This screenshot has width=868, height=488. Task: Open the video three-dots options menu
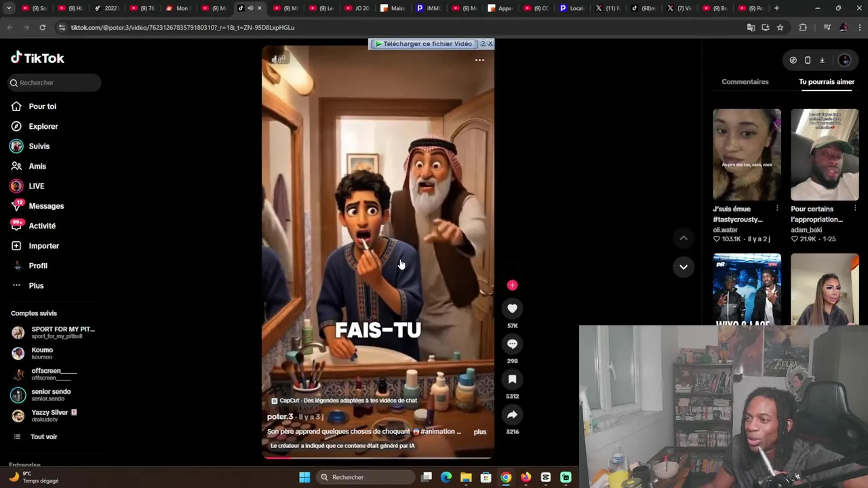click(479, 60)
